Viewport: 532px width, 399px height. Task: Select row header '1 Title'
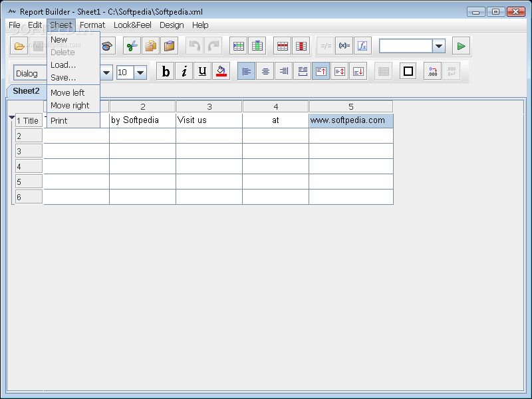[29, 121]
